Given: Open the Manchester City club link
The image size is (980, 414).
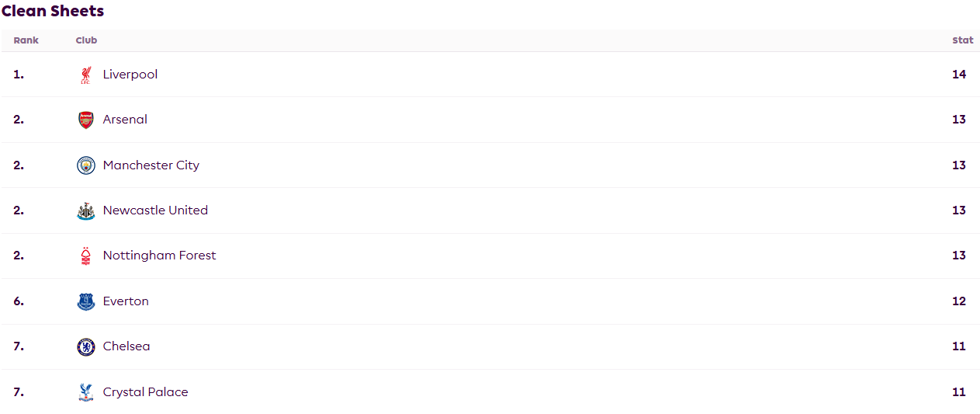Looking at the screenshot, I should [x=151, y=165].
